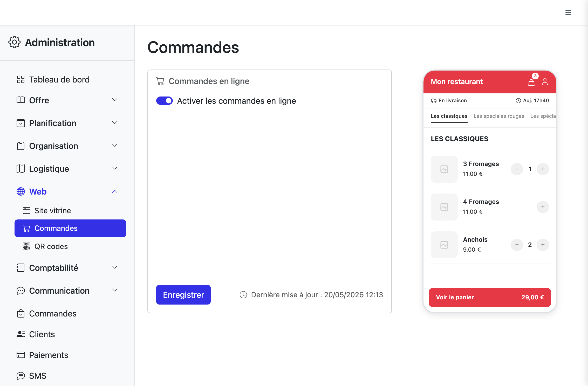Increase 3 Fromages quantity
Image resolution: width=588 pixels, height=386 pixels.
click(x=543, y=169)
